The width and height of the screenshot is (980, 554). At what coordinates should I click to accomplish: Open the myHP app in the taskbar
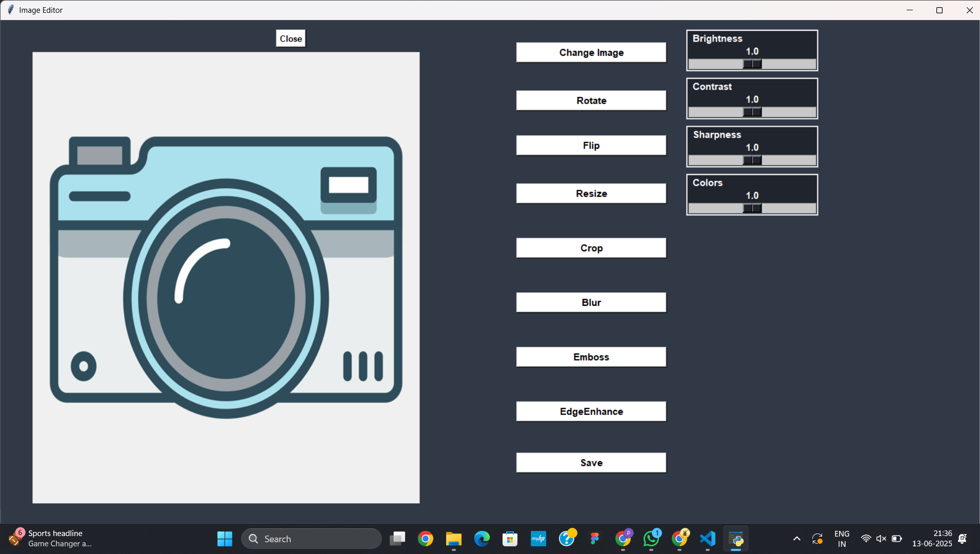(538, 539)
